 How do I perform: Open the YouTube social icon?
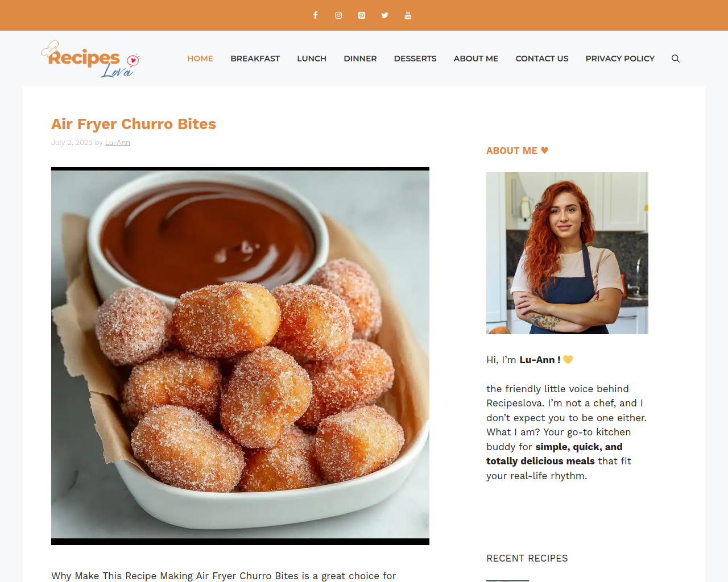click(408, 15)
